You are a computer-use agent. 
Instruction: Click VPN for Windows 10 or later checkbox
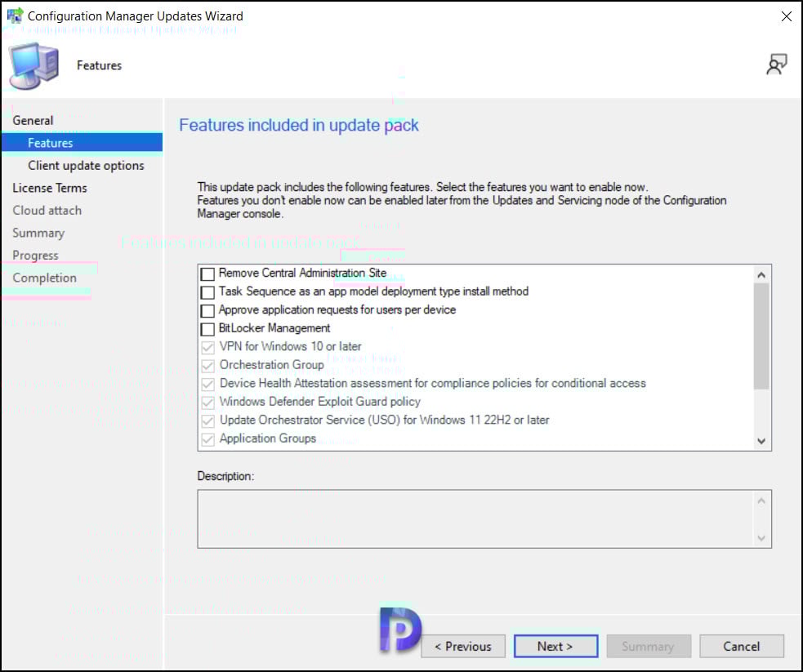207,348
